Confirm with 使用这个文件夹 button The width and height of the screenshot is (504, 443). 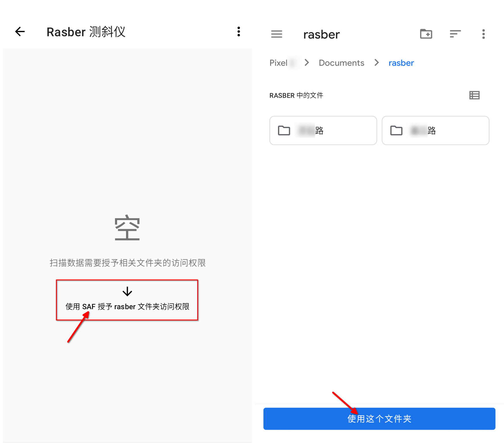tap(379, 418)
